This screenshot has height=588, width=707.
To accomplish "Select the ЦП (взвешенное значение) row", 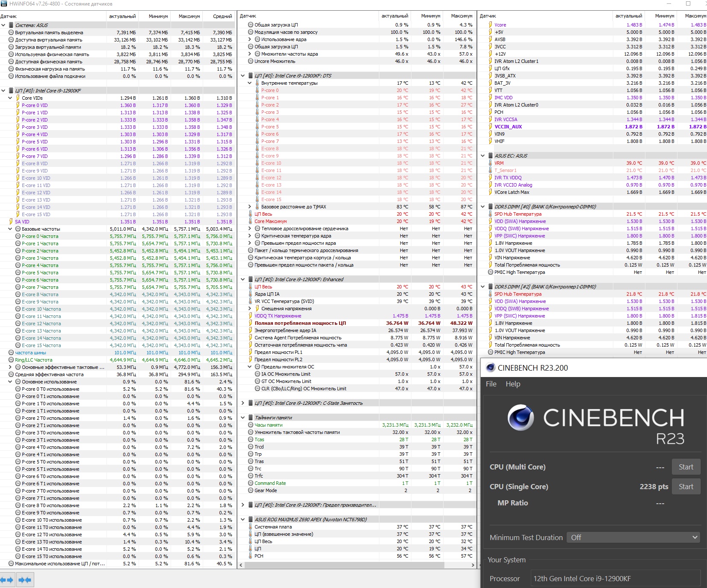I will tap(357, 534).
